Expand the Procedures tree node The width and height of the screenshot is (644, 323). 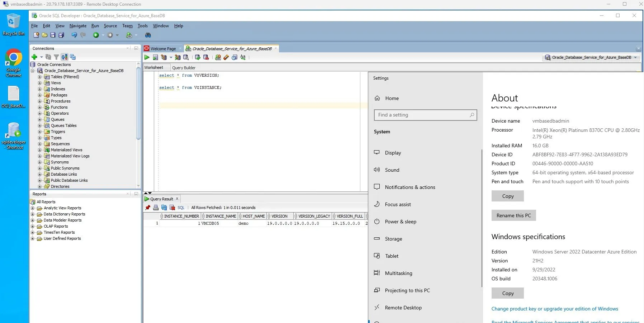(40, 101)
